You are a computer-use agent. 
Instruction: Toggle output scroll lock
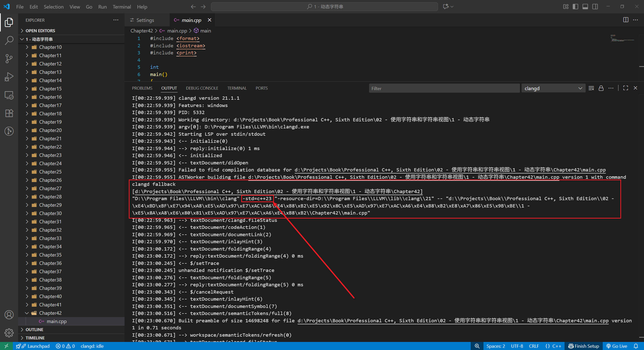point(601,88)
